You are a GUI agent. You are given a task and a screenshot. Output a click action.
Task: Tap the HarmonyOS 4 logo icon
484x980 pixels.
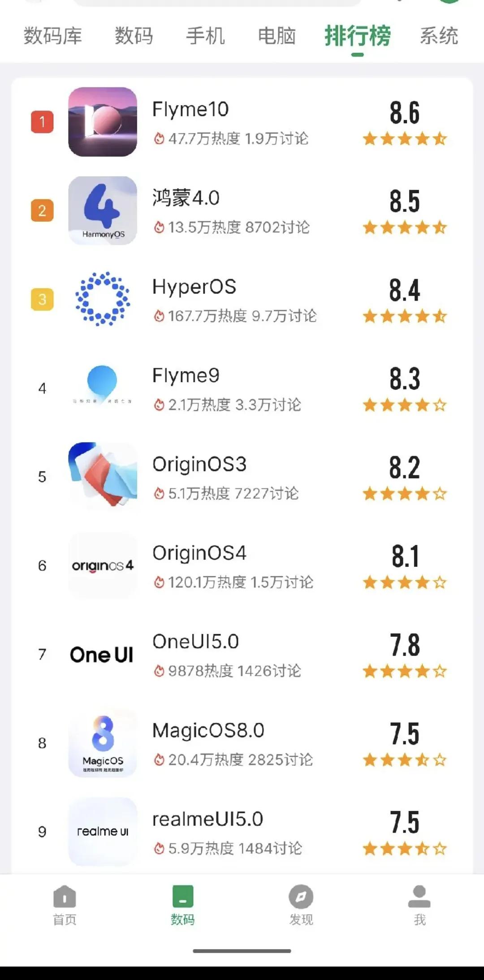(x=103, y=211)
